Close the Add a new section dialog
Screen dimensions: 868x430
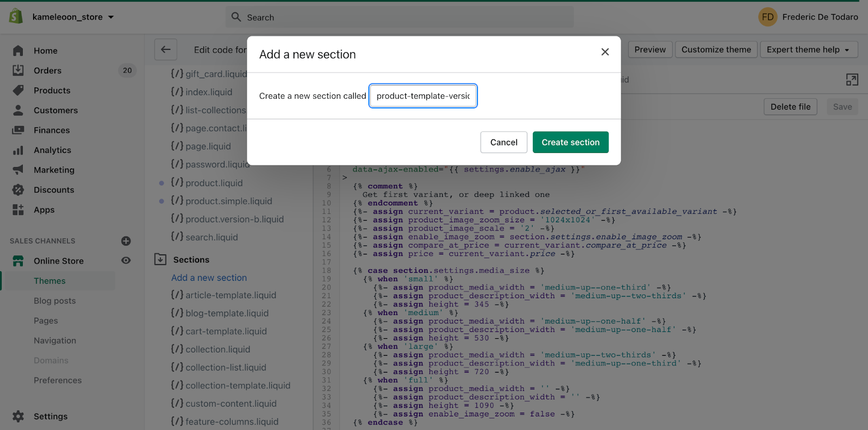605,52
